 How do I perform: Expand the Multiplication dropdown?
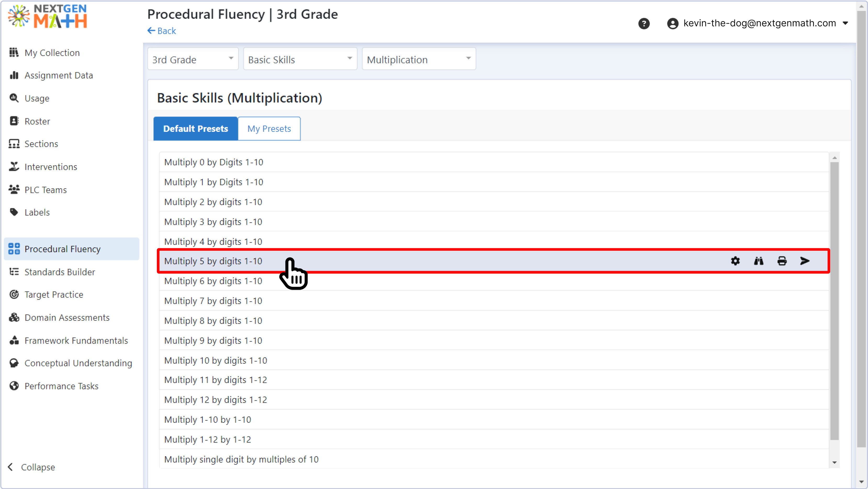pyautogui.click(x=418, y=59)
